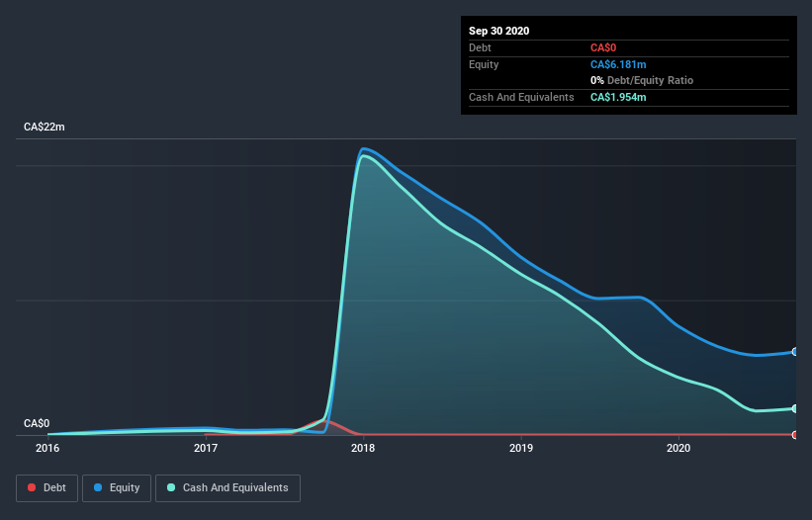The height and width of the screenshot is (520, 812).
Task: Click the red CA$0 Debt value
Action: (x=603, y=48)
